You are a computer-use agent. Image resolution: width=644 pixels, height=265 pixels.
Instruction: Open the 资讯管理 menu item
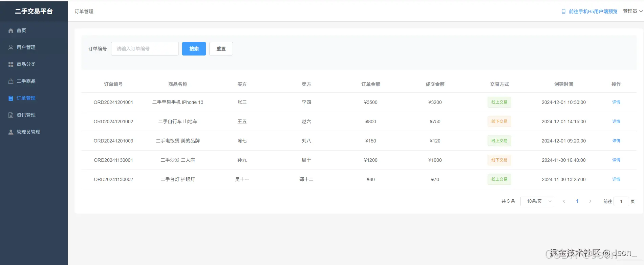tap(34, 115)
